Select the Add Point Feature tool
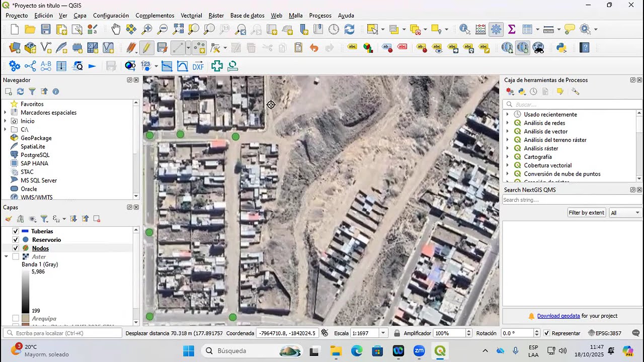Viewport: 644px width, 362px height. [x=200, y=48]
